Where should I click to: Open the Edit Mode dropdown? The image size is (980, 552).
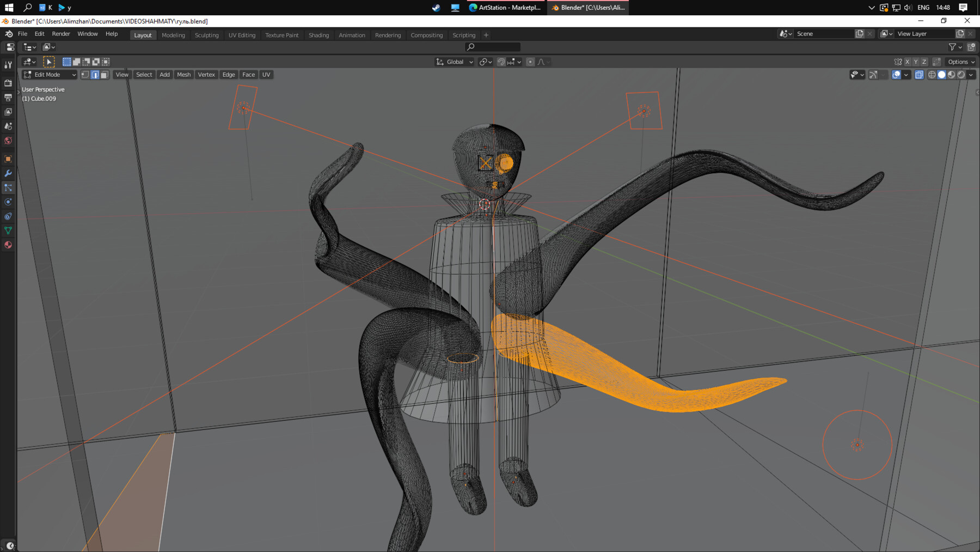coord(50,75)
